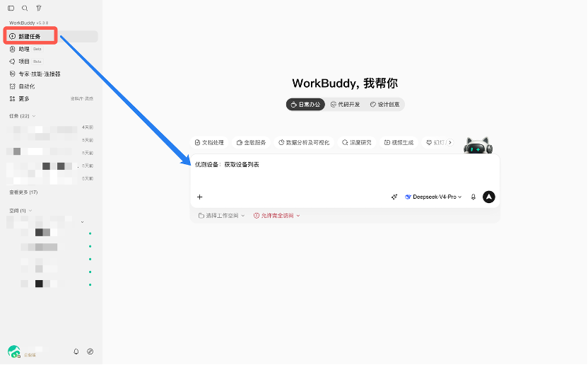Open the user avatar profile
Image resolution: width=588 pixels, height=365 pixels.
pyautogui.click(x=14, y=352)
